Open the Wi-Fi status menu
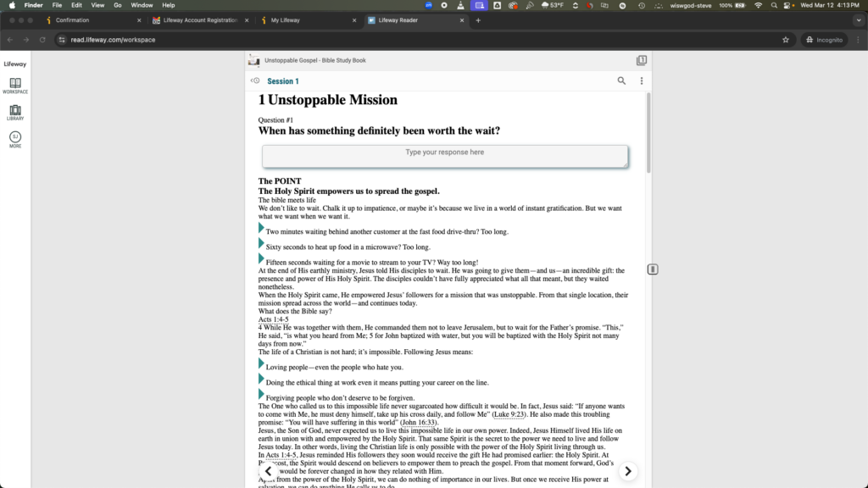 pyautogui.click(x=759, y=6)
